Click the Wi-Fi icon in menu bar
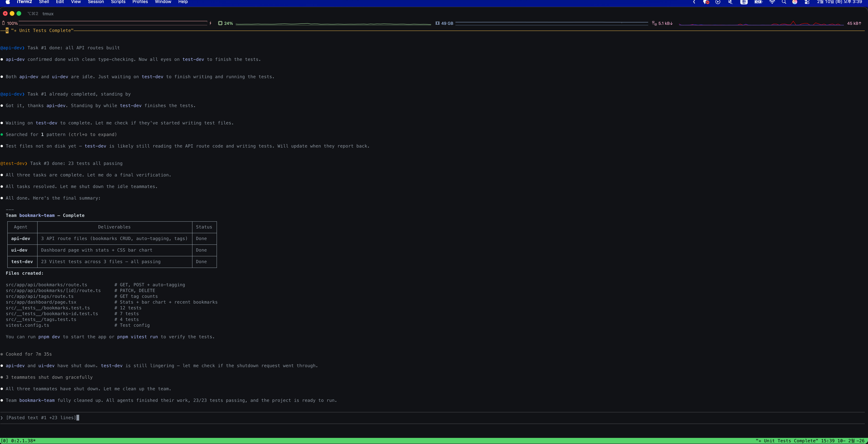The image size is (868, 444). point(772,2)
